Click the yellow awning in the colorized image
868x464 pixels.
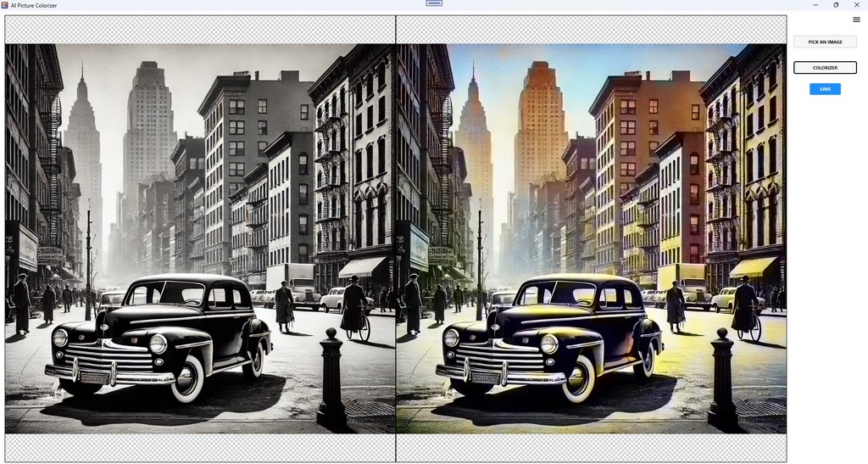[x=753, y=266]
